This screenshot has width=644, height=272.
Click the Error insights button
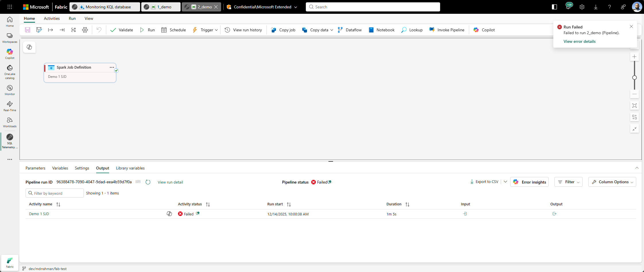[x=529, y=182]
